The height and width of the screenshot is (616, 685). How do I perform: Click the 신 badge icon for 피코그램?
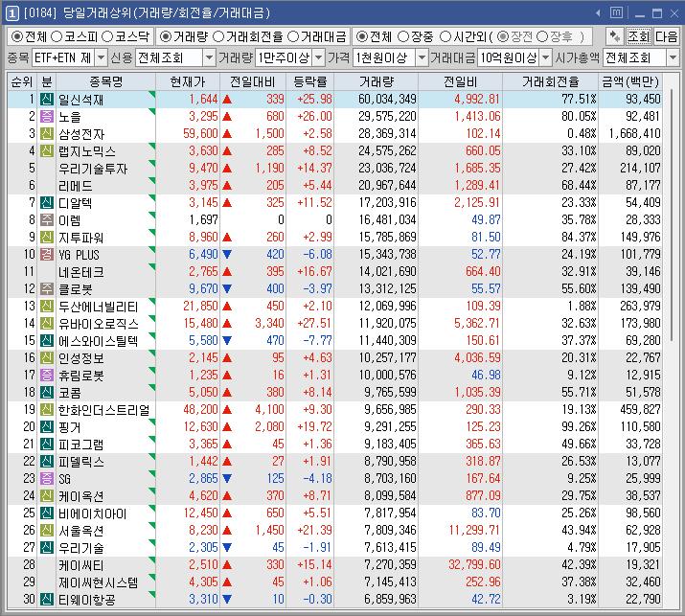[47, 444]
